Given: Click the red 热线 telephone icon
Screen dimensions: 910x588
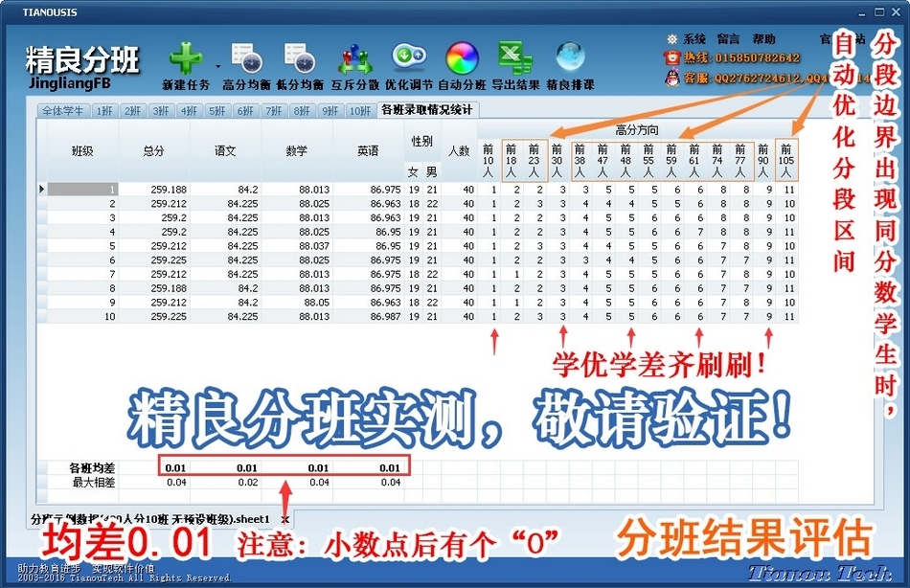Looking at the screenshot, I should tap(671, 57).
